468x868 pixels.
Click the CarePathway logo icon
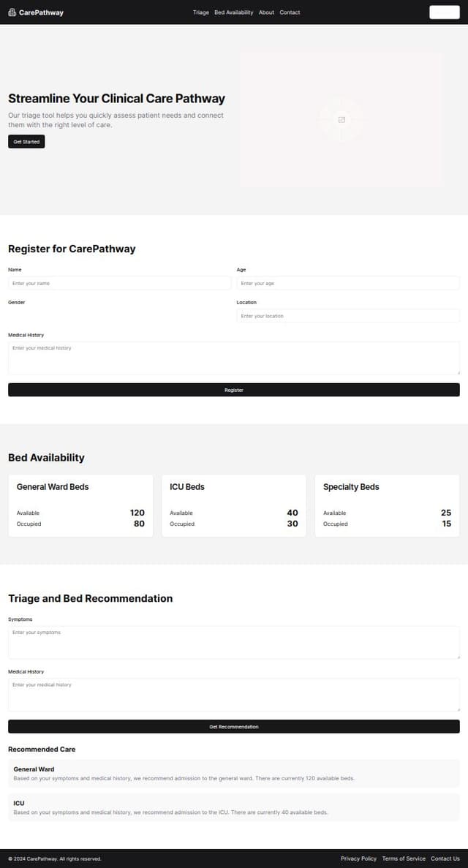pos(12,12)
